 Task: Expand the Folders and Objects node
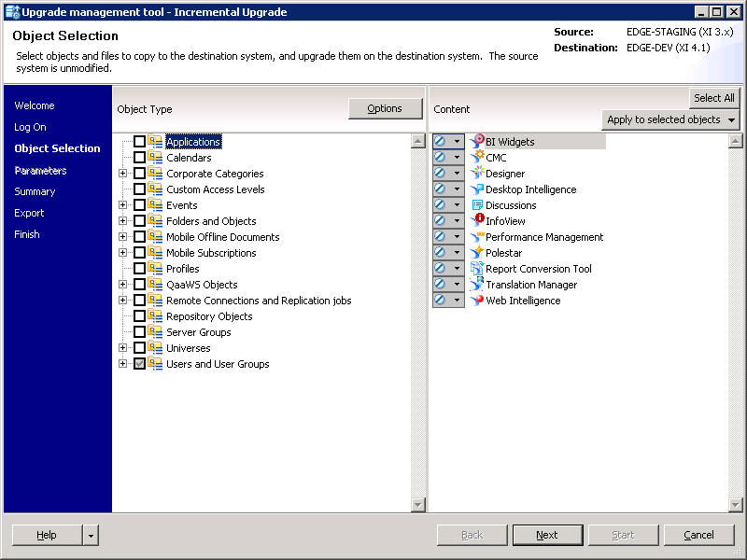pyautogui.click(x=123, y=221)
